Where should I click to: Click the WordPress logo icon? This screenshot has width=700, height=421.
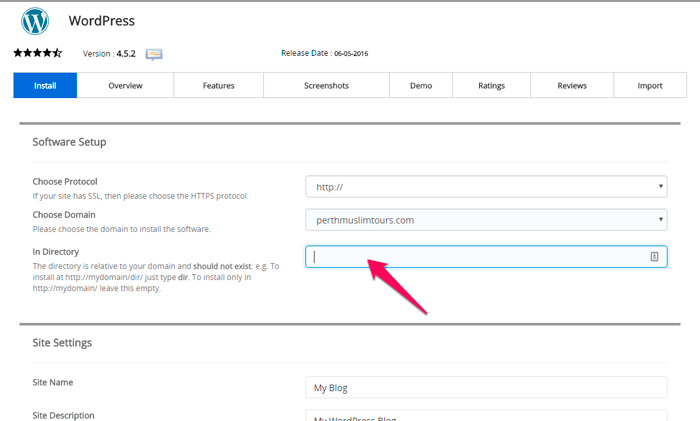[35, 21]
